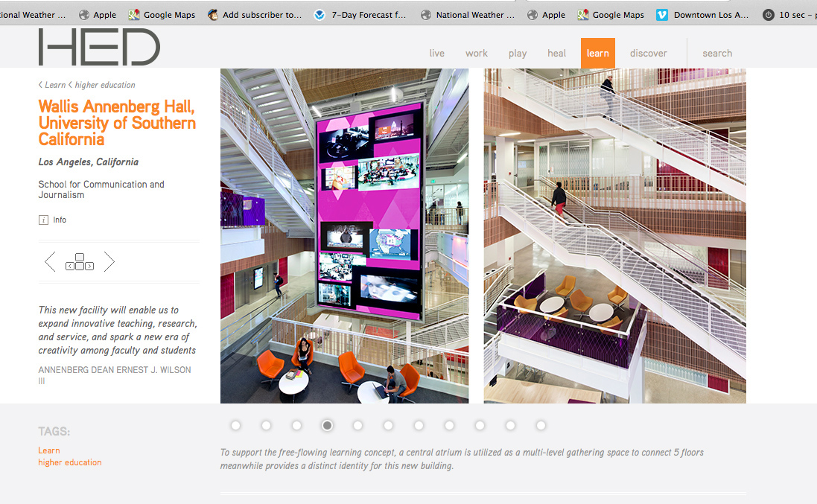The image size is (817, 504).
Task: Select the first slideshow dot
Action: click(235, 425)
